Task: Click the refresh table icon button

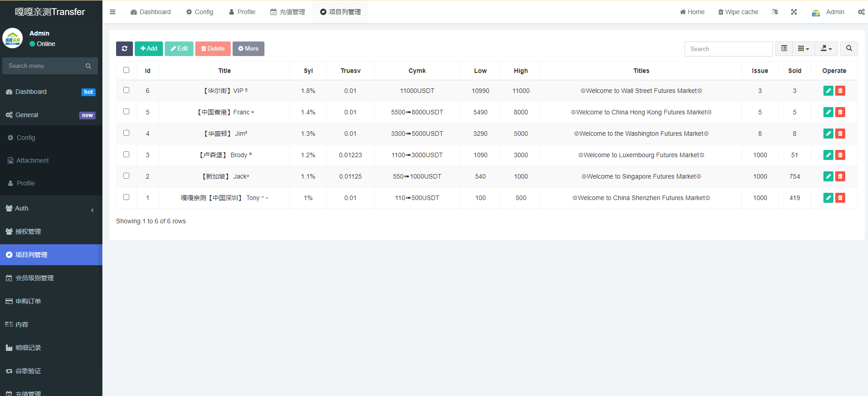Action: click(x=124, y=49)
